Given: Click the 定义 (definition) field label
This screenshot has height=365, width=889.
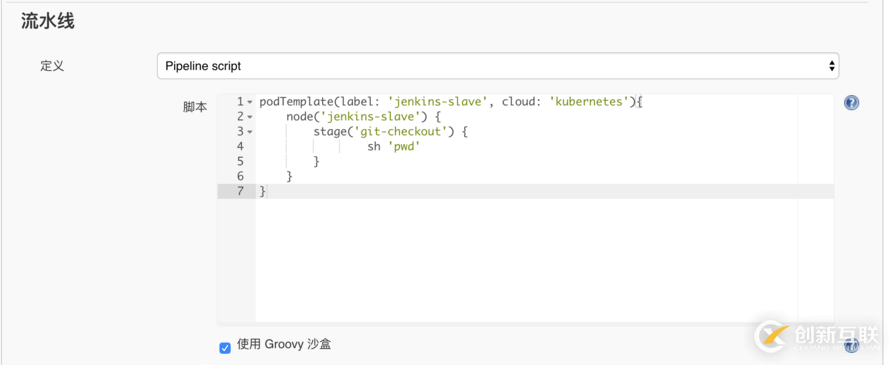Looking at the screenshot, I should pos(52,66).
